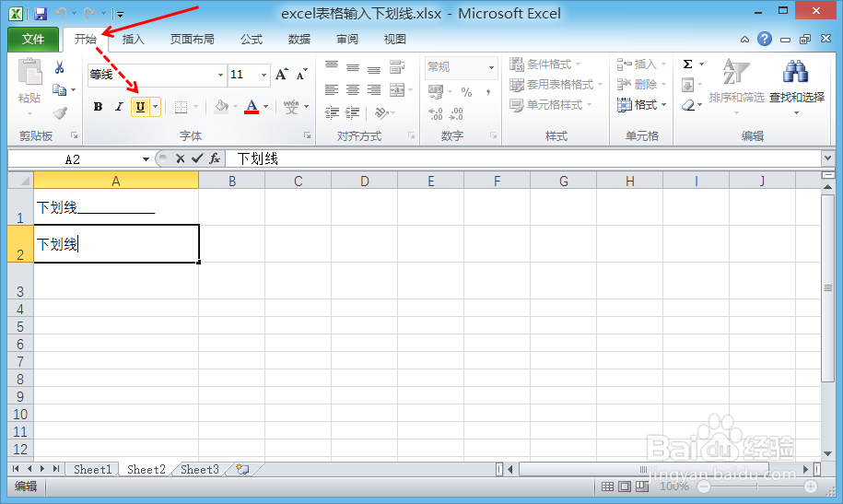Apply comma style number format

[x=488, y=92]
